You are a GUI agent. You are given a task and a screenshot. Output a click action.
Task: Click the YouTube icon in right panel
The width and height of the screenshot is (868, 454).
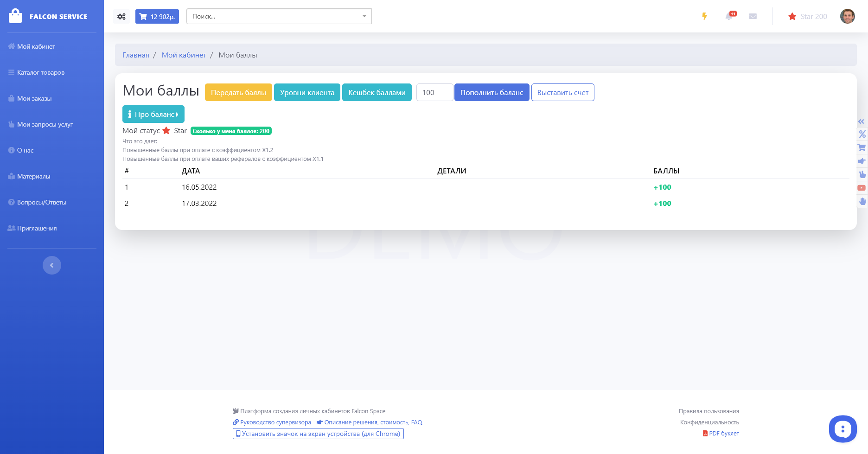[x=862, y=188]
